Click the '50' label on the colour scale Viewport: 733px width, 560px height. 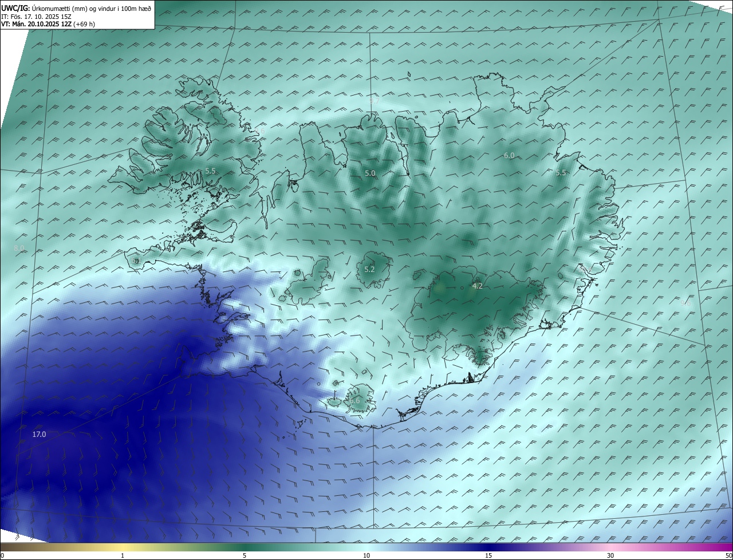tap(728, 555)
